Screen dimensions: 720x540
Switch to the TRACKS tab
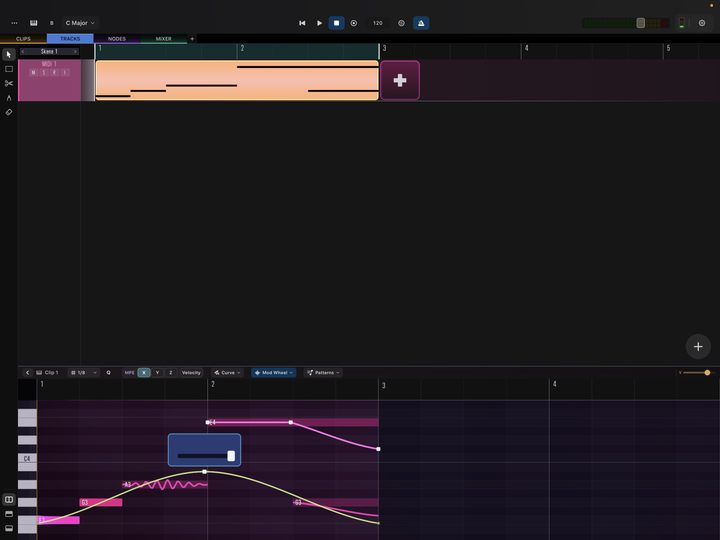[70, 39]
